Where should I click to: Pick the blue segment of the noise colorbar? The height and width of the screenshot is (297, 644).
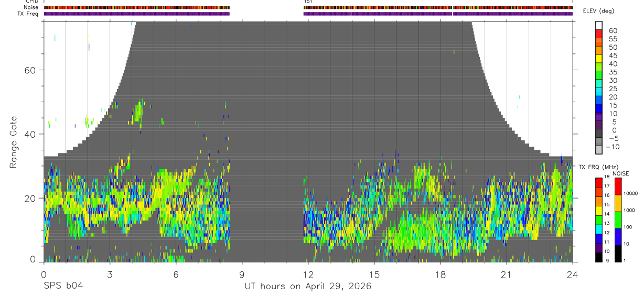pos(618,237)
